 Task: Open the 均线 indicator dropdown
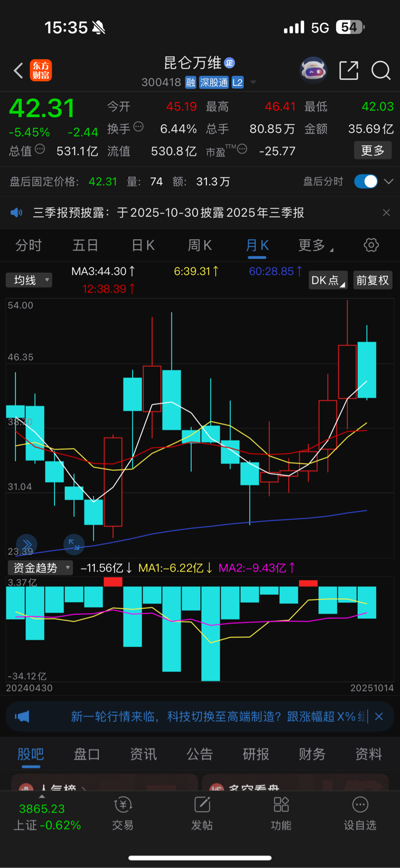click(x=29, y=280)
